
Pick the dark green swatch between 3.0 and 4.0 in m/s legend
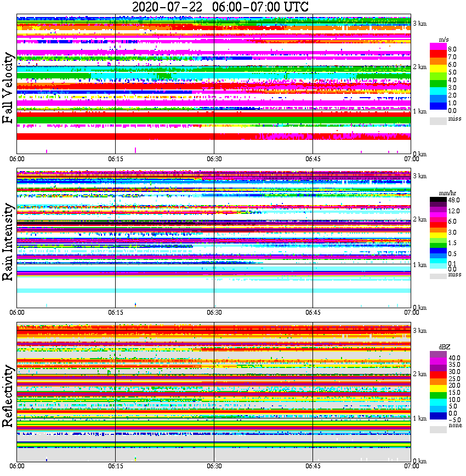click(x=438, y=84)
